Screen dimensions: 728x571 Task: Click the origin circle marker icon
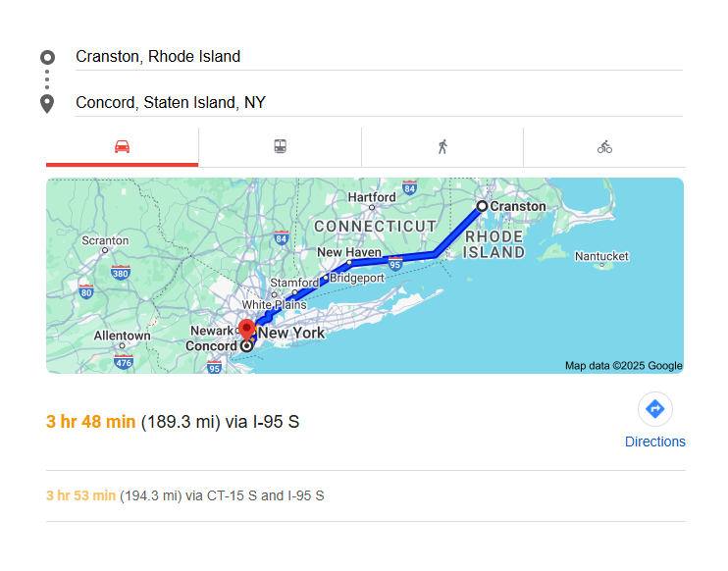(47, 57)
